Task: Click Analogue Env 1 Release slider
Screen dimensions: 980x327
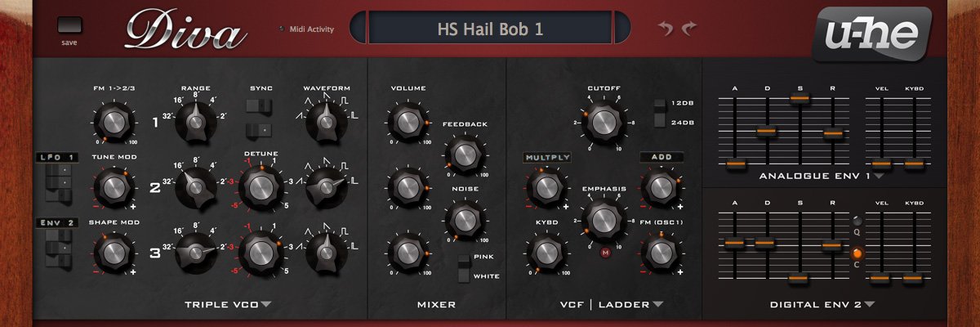Action: 832,132
